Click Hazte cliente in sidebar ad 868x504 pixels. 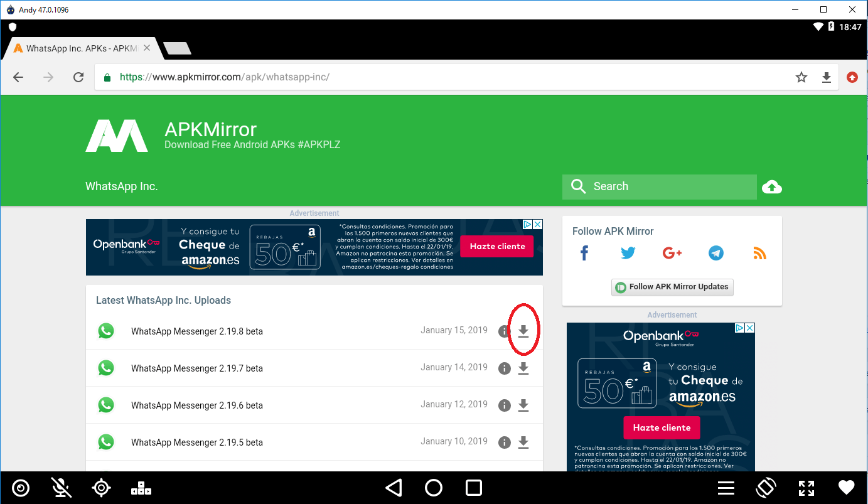(662, 427)
